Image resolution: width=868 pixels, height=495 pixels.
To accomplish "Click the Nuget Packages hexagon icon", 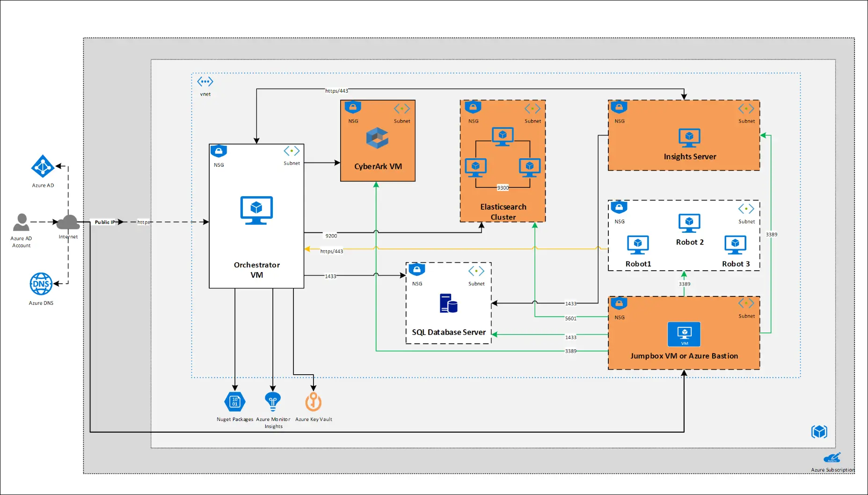I will (x=235, y=402).
